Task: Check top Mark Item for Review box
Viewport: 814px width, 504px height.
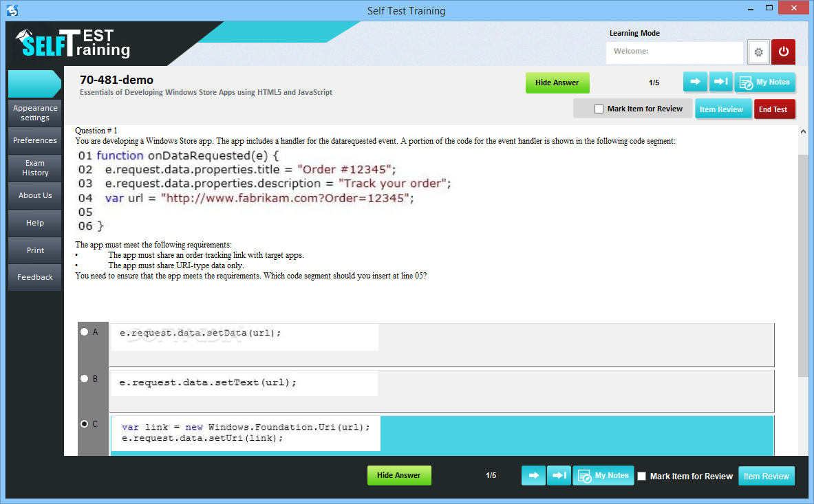Action: click(599, 109)
